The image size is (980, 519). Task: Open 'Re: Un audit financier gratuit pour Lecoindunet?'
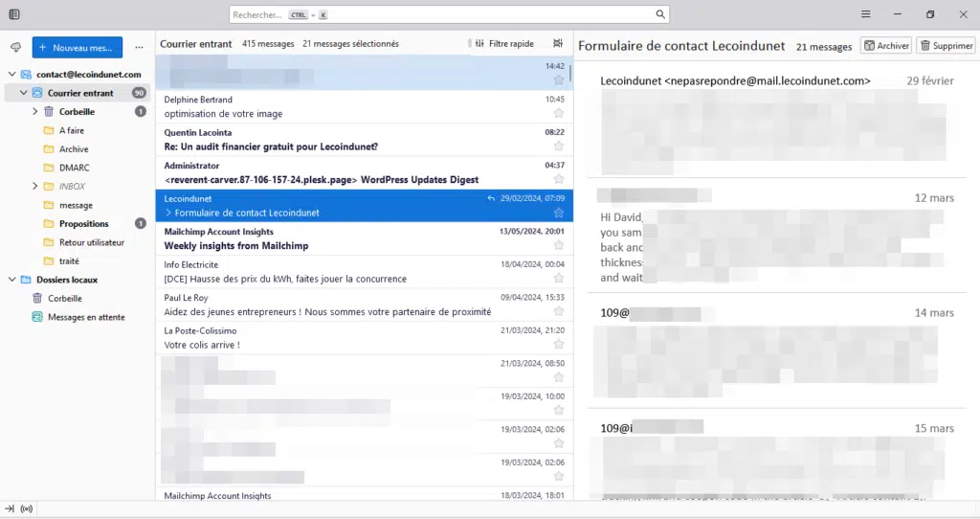[364, 140]
